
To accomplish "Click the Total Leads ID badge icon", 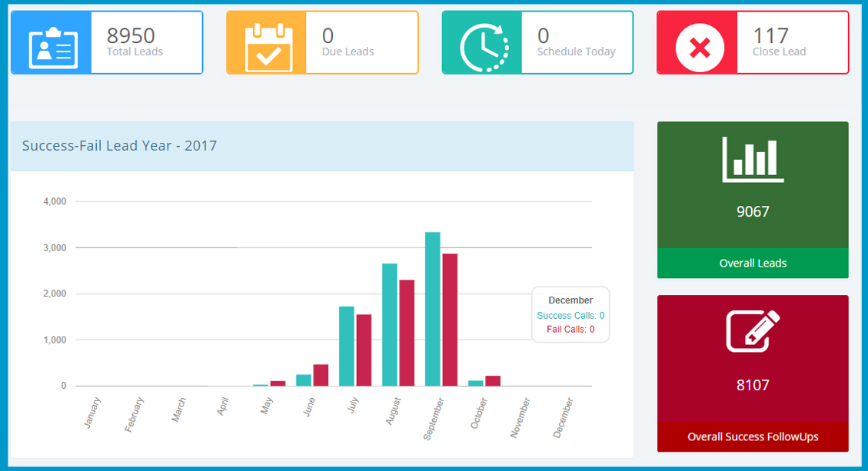I will (51, 43).
